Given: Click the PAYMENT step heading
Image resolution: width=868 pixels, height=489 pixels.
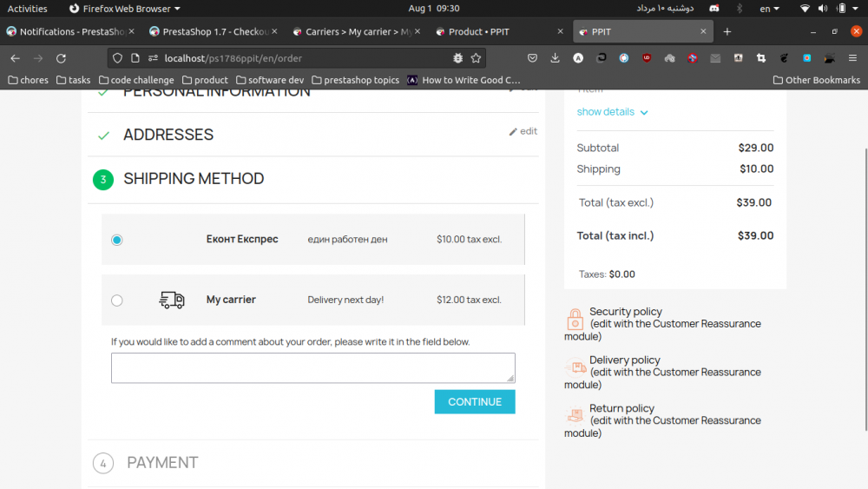Looking at the screenshot, I should pyautogui.click(x=162, y=462).
